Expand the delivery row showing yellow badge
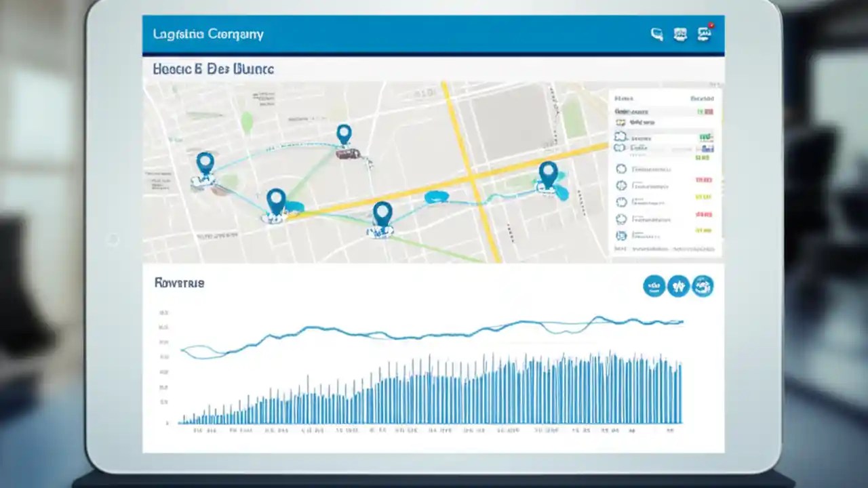 click(661, 201)
